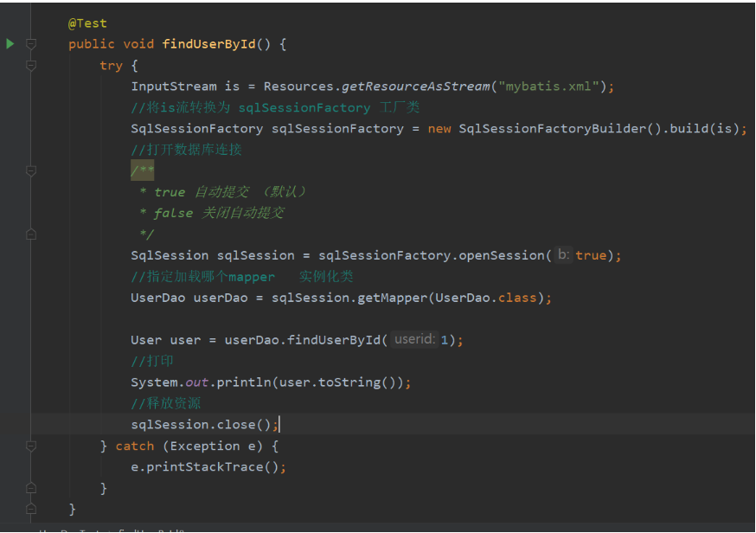
Task: Click SqlSessionFactoryBuilder class name
Action: 553,129
